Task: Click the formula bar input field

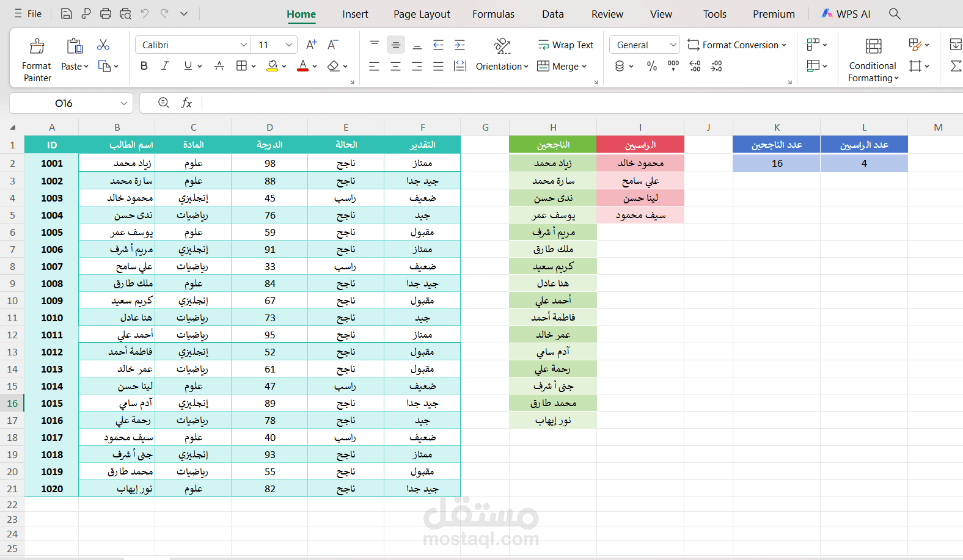Action: pos(582,103)
